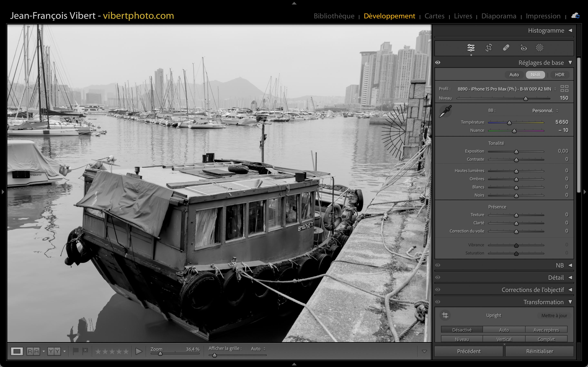This screenshot has height=367, width=588.
Task: Switch to the Bibliothèque module
Action: [334, 16]
